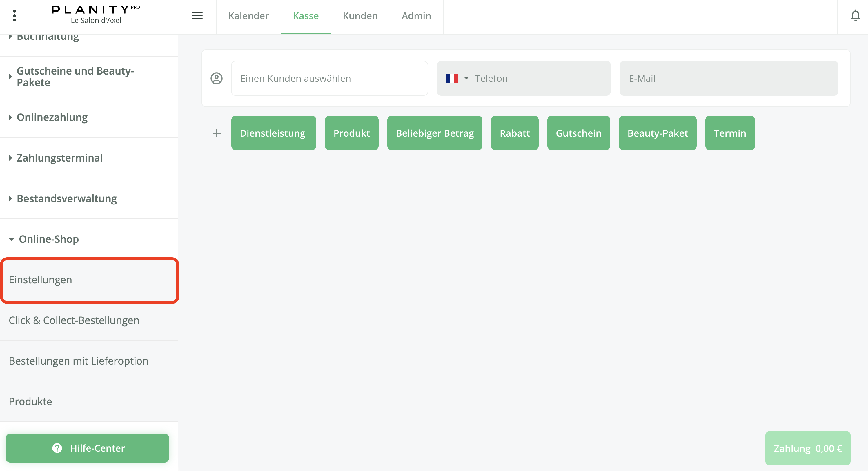
Task: Click the Gutschein button
Action: pyautogui.click(x=578, y=133)
